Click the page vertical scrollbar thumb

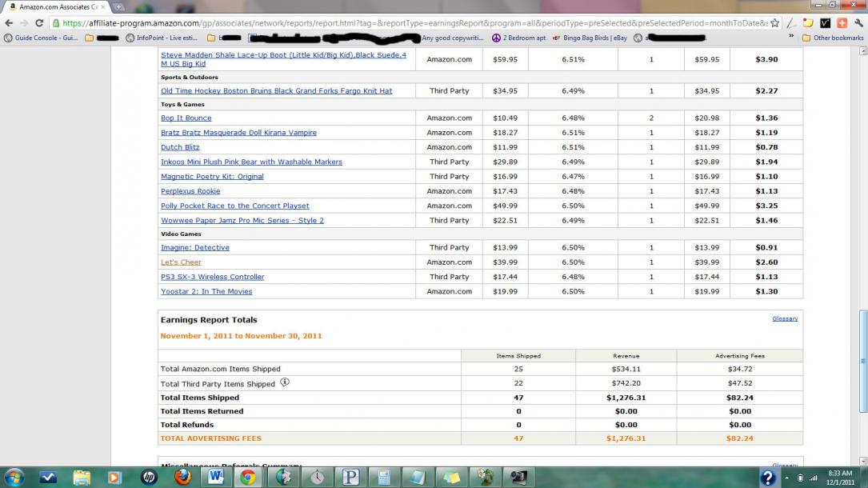(x=863, y=362)
